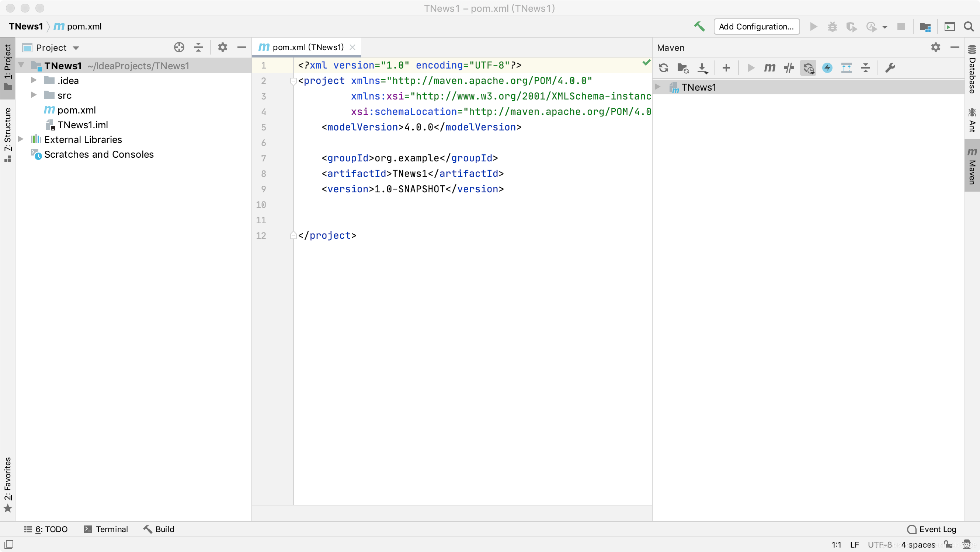The height and width of the screenshot is (552, 980).
Task: Show Maven Dependencies lightning icon
Action: tap(827, 68)
